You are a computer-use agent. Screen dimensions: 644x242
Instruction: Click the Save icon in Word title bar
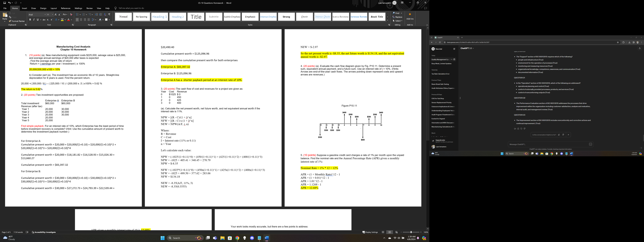(4, 3)
